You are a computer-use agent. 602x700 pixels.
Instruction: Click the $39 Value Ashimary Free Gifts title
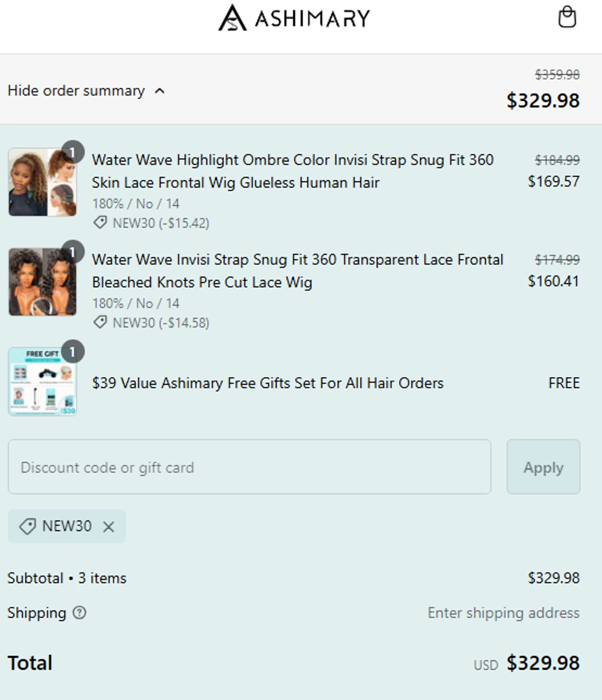click(268, 383)
